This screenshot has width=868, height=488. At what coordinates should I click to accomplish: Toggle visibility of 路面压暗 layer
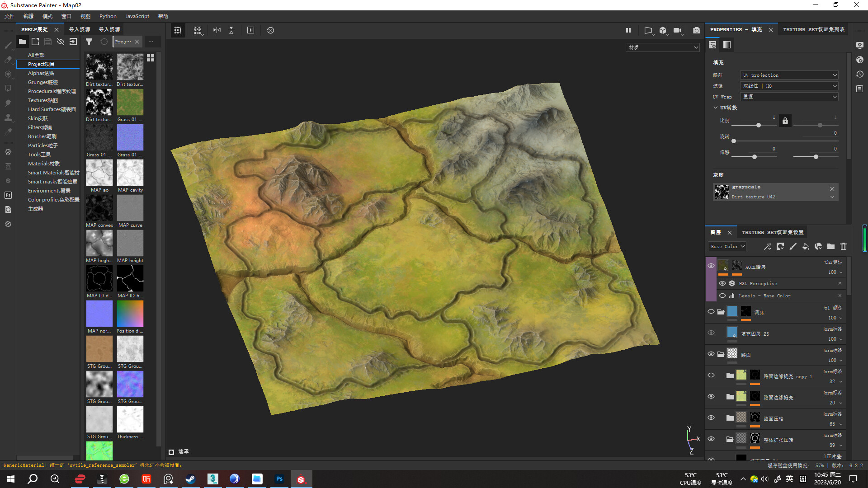point(711,418)
